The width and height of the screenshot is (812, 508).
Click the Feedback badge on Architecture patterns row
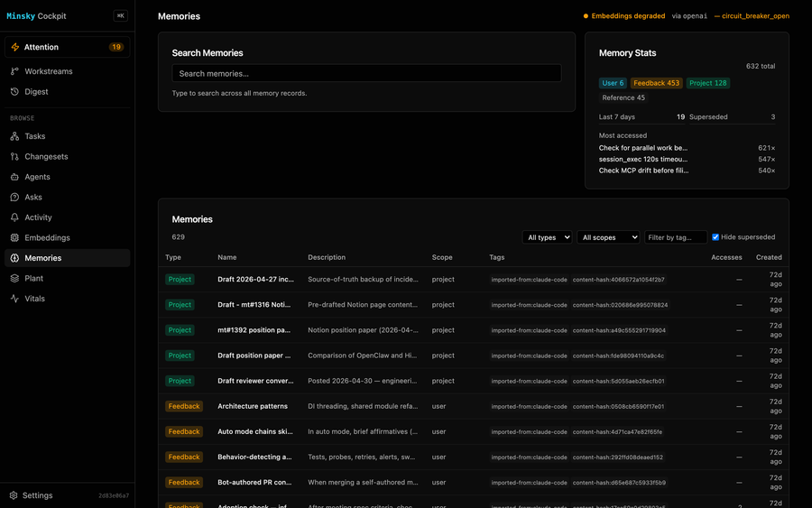click(x=184, y=407)
